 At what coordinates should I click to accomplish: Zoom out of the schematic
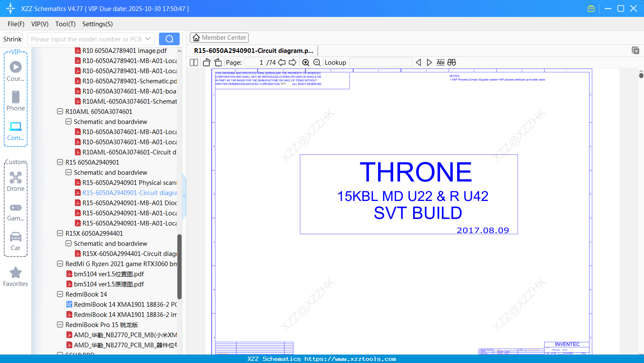[x=317, y=63]
